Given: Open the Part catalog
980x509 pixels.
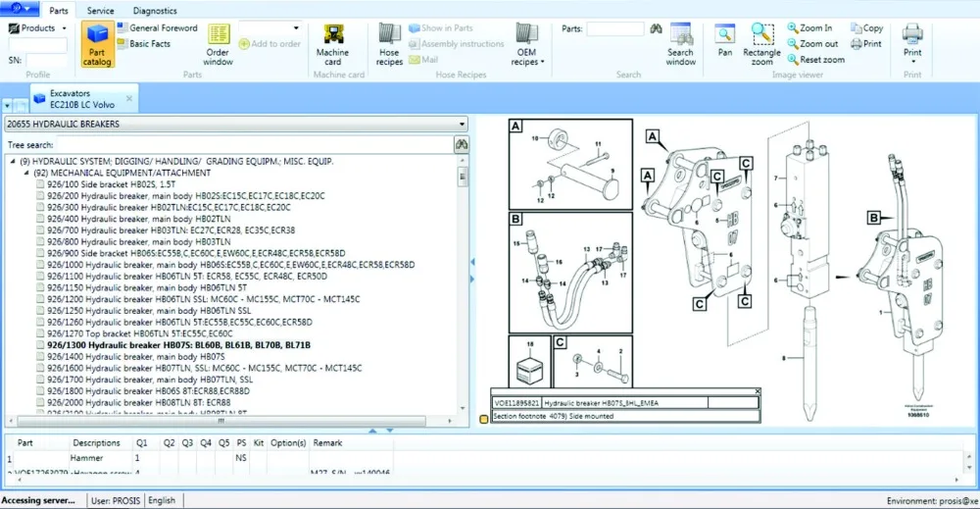Looking at the screenshot, I should (97, 45).
